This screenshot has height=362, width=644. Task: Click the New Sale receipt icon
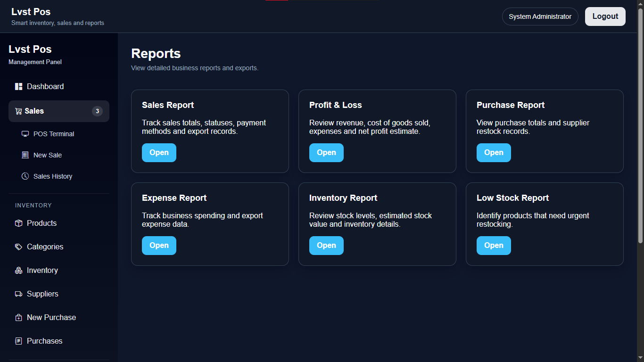coord(25,155)
